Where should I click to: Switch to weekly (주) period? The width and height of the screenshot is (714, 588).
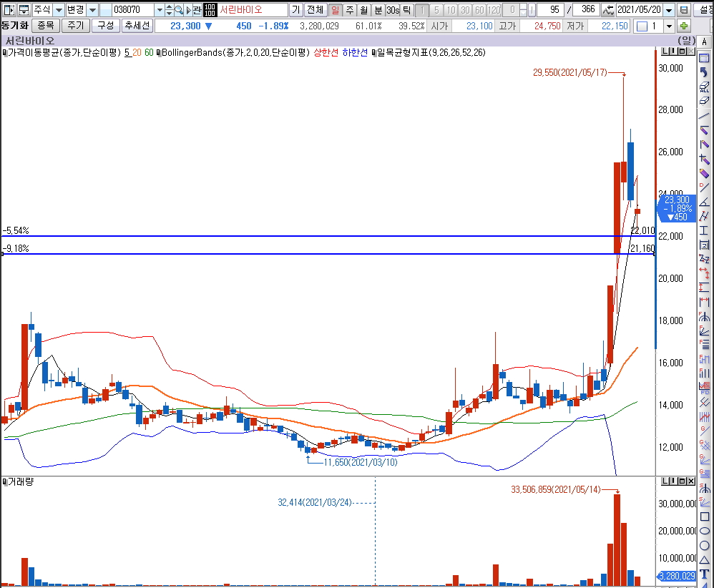(x=350, y=9)
